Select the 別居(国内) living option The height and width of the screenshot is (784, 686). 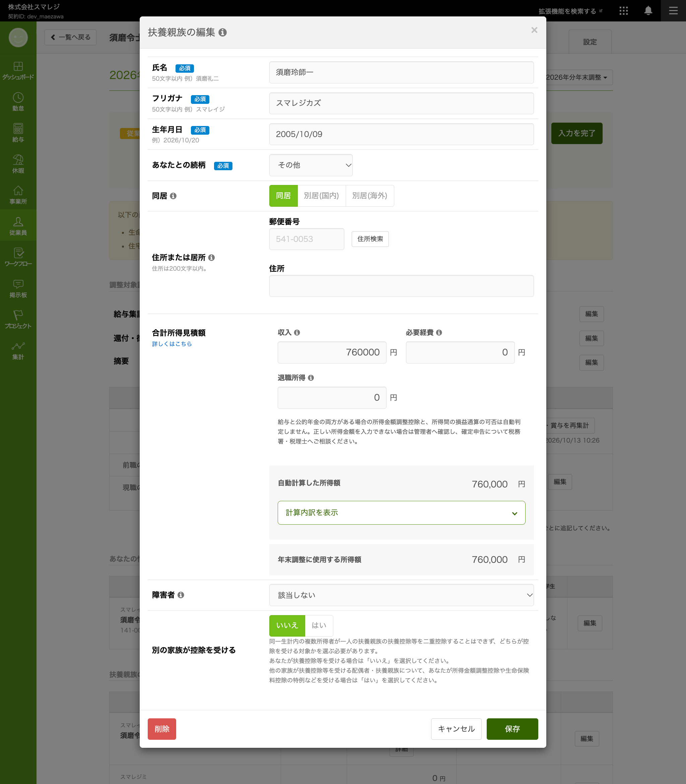tap(322, 196)
